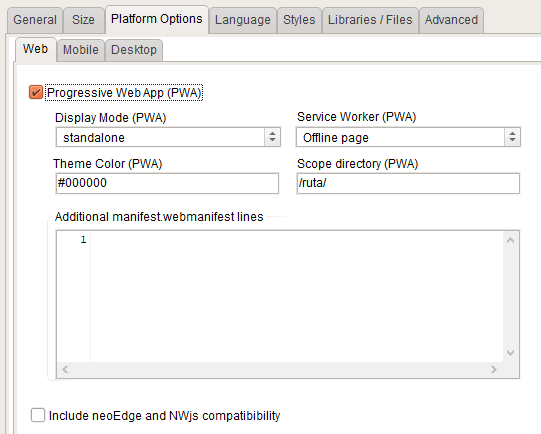Open the Libraries / Files tab
The width and height of the screenshot is (541, 434).
(370, 20)
